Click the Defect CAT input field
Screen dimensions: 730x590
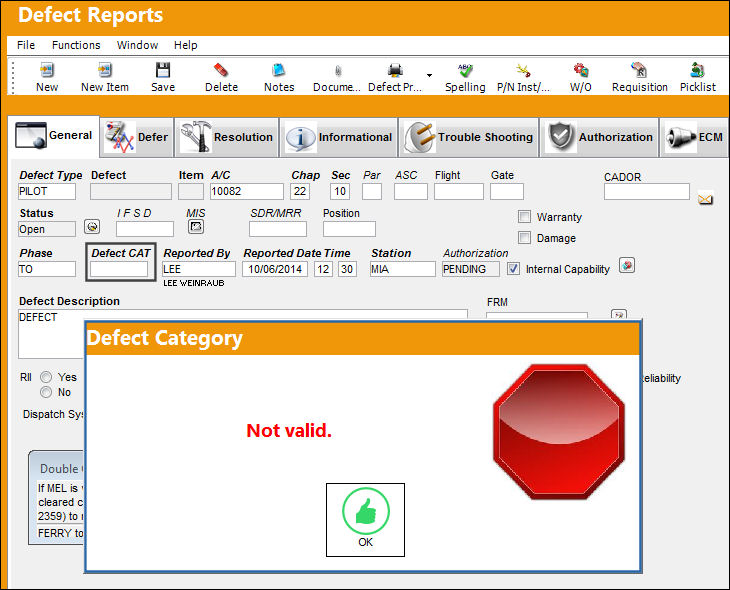pyautogui.click(x=119, y=269)
